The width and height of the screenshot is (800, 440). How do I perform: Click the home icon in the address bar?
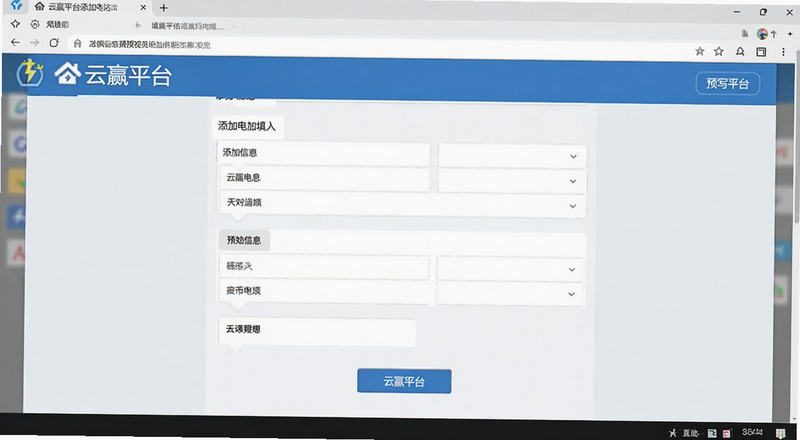pos(78,44)
